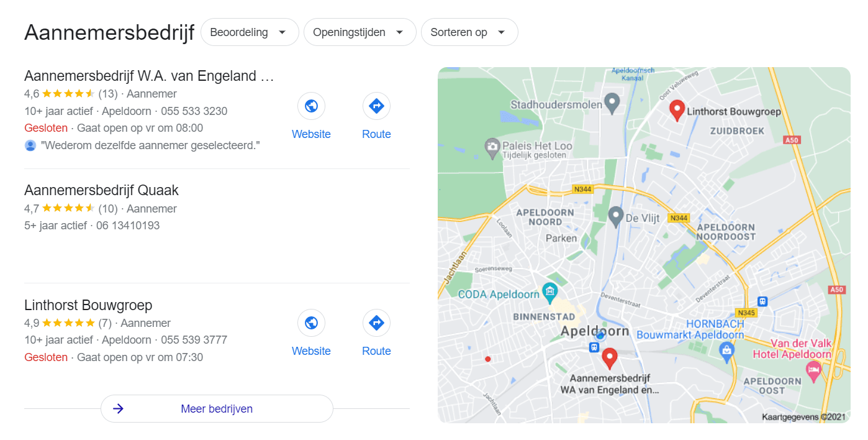The width and height of the screenshot is (868, 440).
Task: Click Stadhoudersmolen gray map marker
Action: pyautogui.click(x=612, y=104)
